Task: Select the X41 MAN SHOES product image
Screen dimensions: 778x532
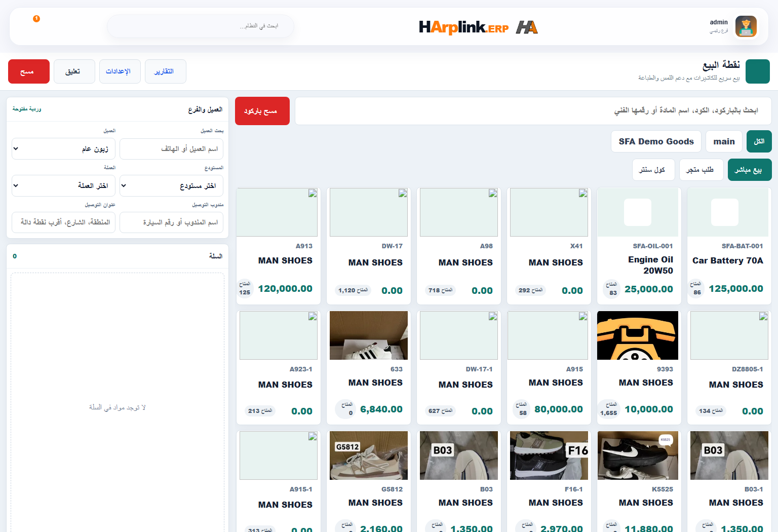Action: [x=549, y=212]
